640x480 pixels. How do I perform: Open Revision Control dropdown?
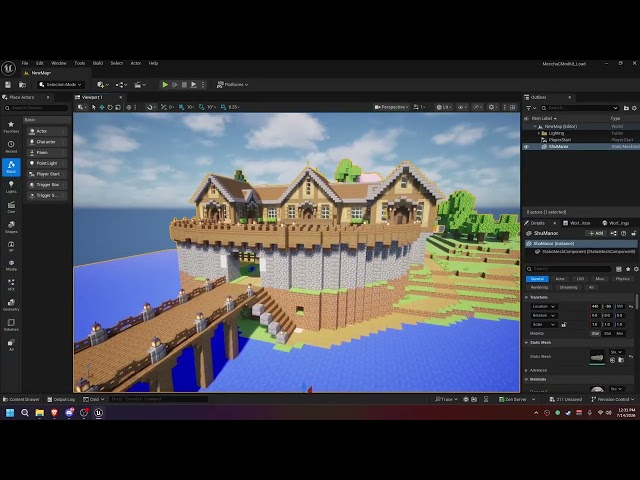(613, 399)
